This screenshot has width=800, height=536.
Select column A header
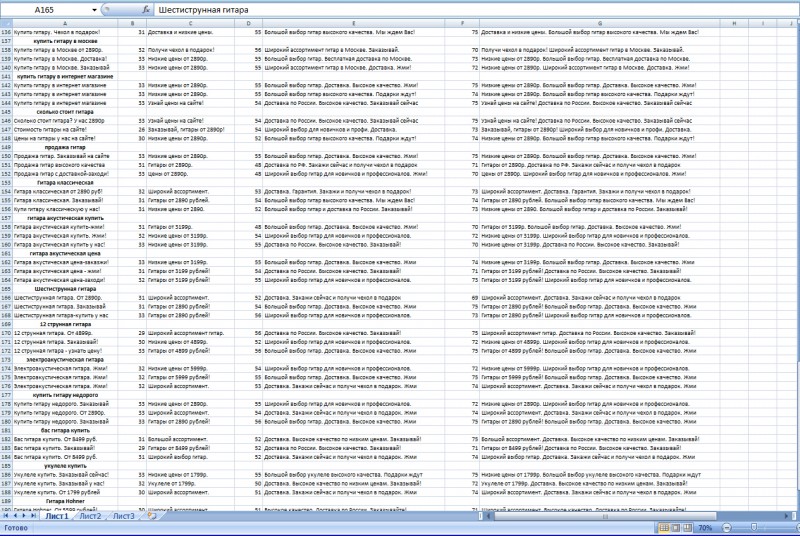coord(65,23)
